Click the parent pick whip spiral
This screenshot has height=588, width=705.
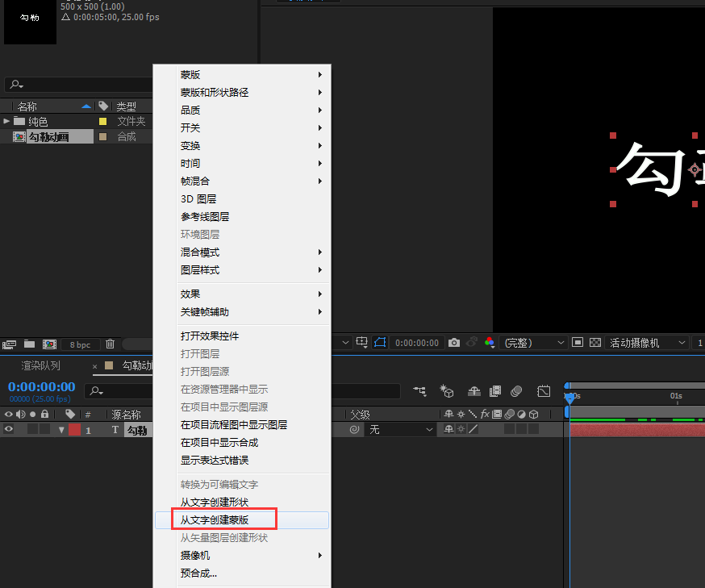point(354,429)
